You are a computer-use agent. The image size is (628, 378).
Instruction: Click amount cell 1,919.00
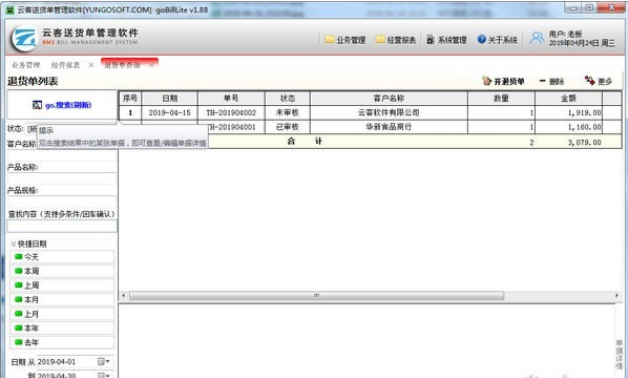pos(569,113)
